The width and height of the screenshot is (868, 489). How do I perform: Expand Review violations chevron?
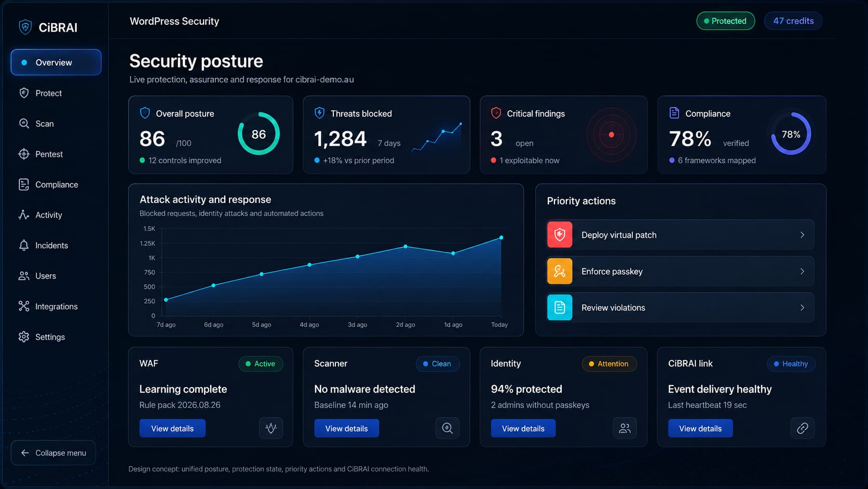[802, 308]
